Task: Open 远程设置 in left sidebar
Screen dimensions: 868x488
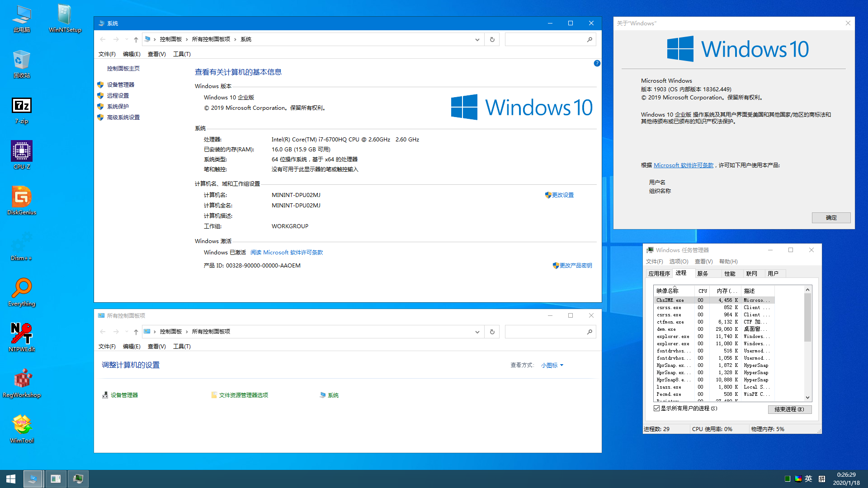Action: pos(118,96)
